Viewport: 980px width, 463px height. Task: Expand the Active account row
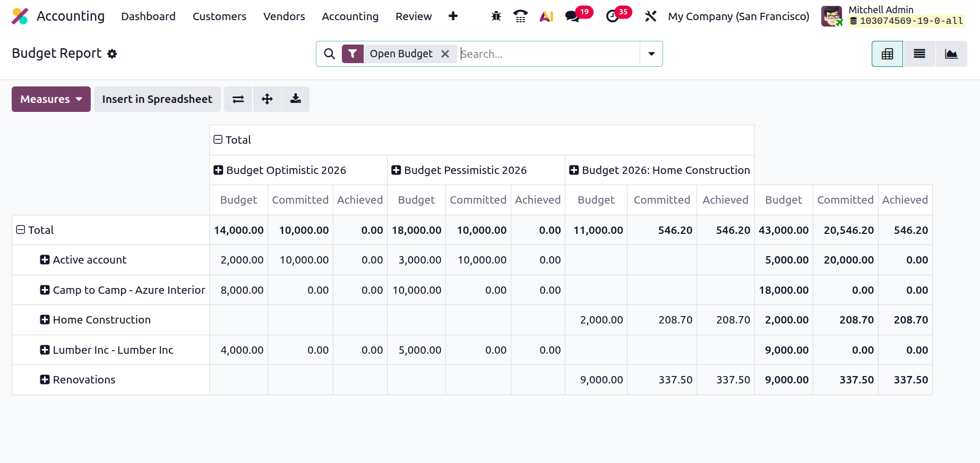coord(83,260)
